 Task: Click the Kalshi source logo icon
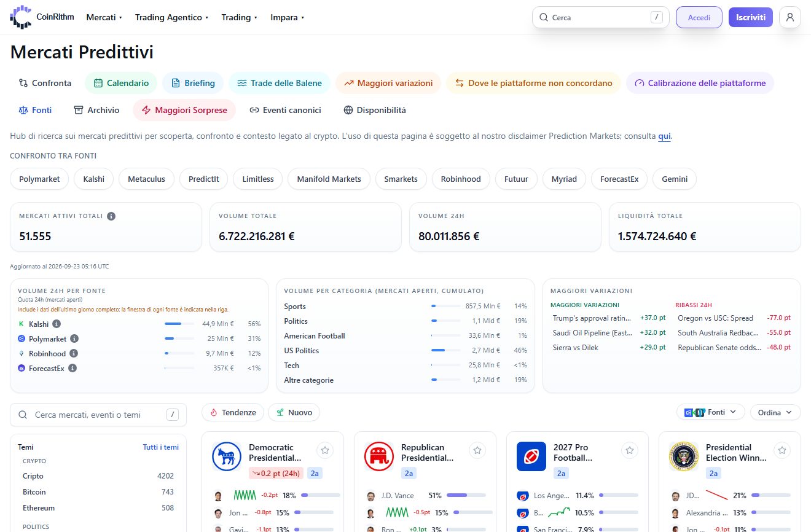coord(22,324)
